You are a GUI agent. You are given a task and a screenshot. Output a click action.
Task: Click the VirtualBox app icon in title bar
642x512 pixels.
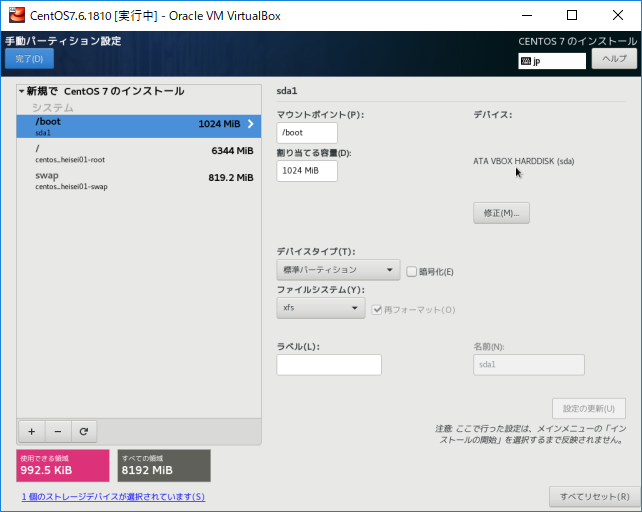point(17,15)
